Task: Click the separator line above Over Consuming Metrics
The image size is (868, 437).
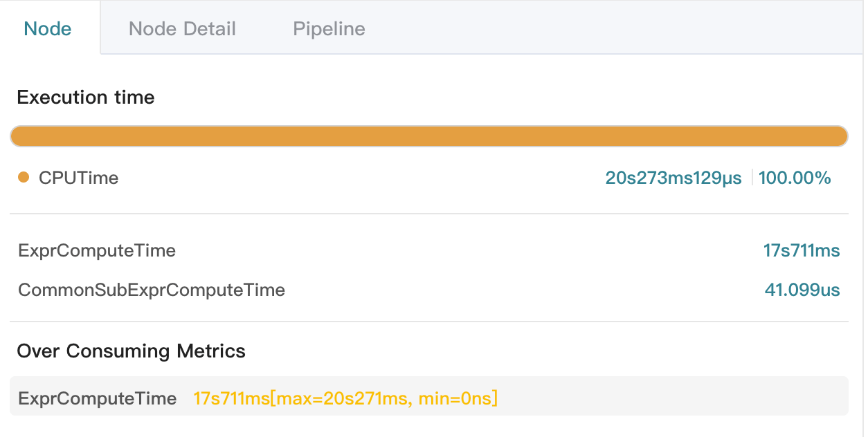Action: pos(429,322)
